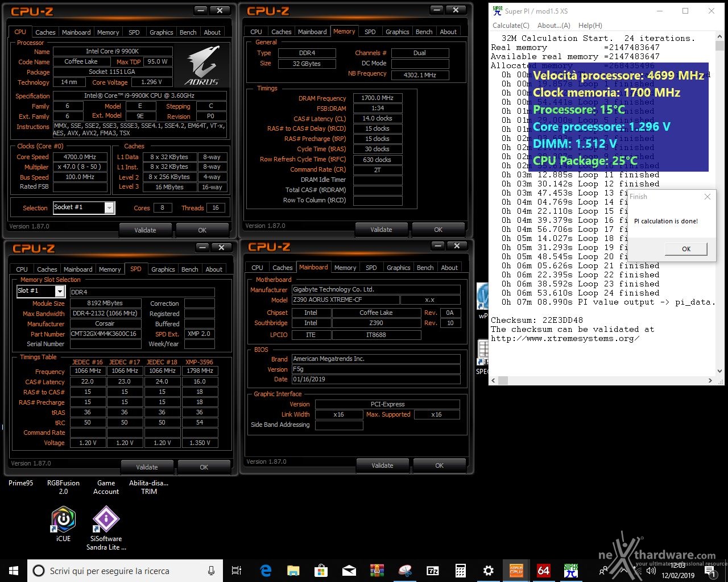Click the motherboard model Z390 AORUS XTREME-CF

click(345, 300)
